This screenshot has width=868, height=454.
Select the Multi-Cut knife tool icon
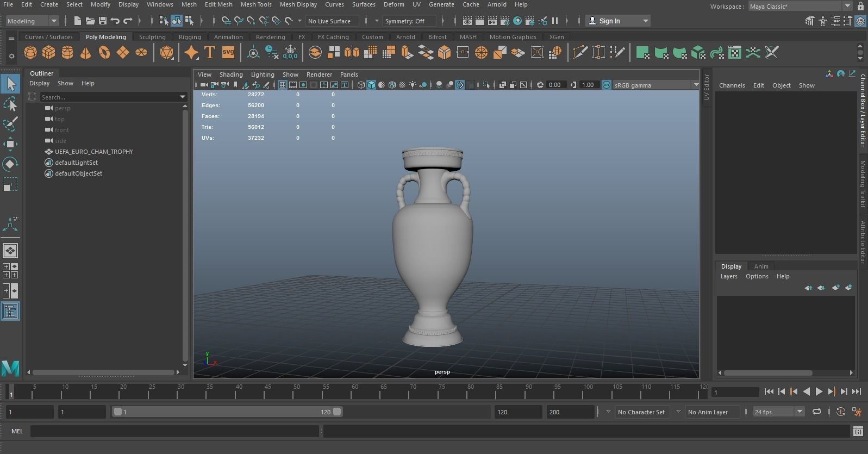point(580,53)
